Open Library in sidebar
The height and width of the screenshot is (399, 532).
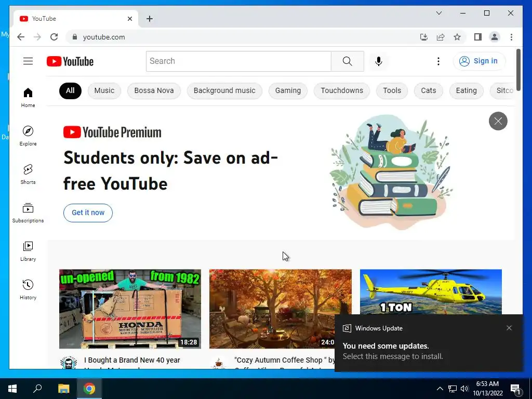(x=28, y=251)
